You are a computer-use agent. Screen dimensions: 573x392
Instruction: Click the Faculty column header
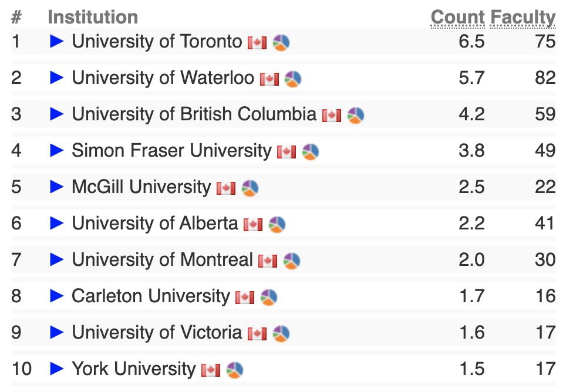coord(523,17)
